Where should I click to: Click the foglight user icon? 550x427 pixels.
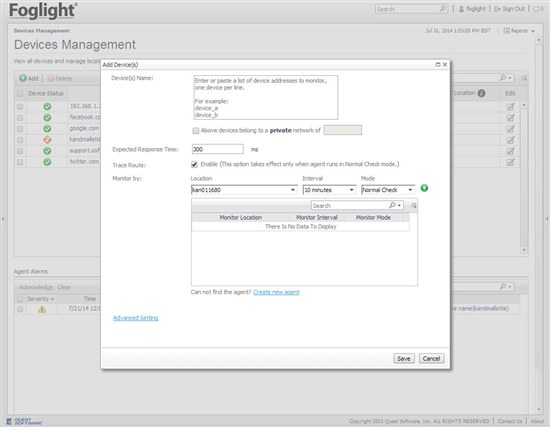pos(461,9)
